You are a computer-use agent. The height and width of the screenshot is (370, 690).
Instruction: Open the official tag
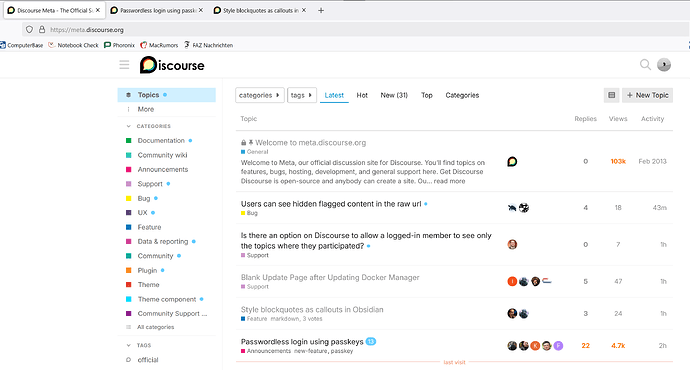(x=148, y=360)
